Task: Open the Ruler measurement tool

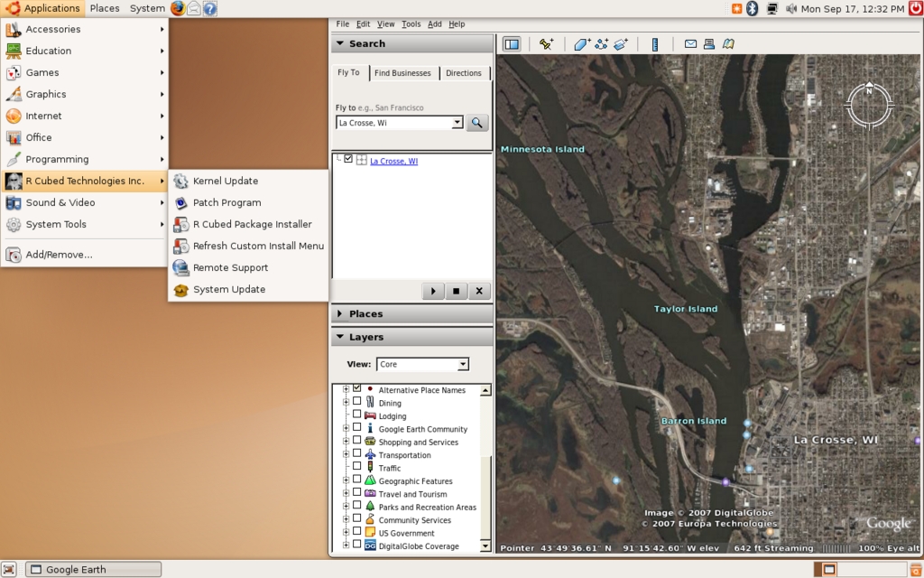Action: (x=655, y=43)
